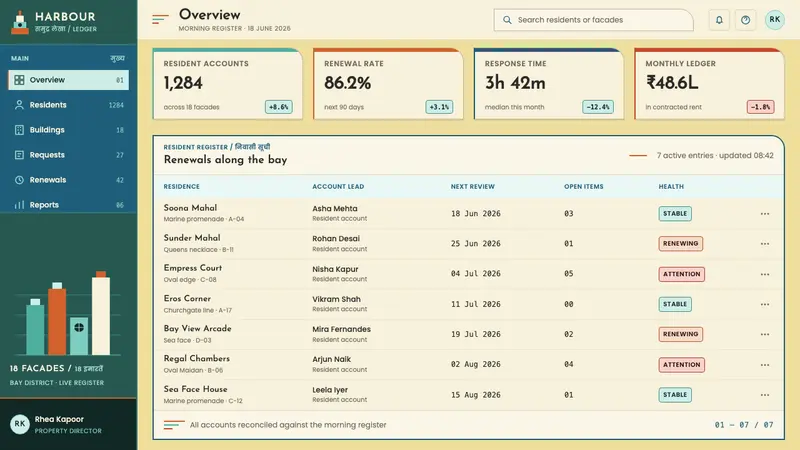Open the hamburger menu beside Overview title
800x450 pixels.
click(160, 19)
